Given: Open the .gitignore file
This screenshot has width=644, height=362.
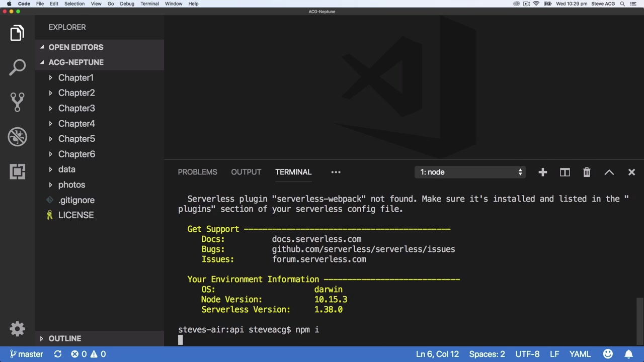Looking at the screenshot, I should (76, 200).
